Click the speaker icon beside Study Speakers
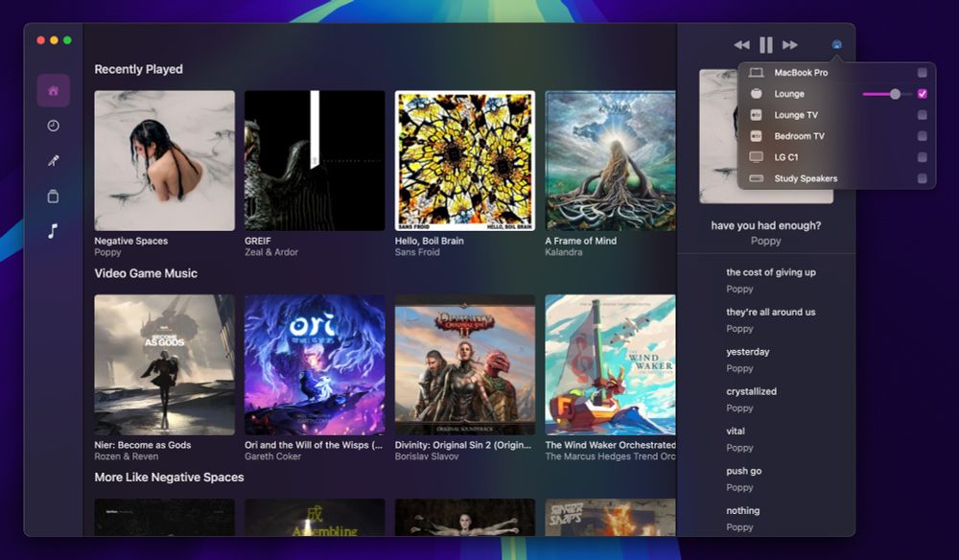The image size is (959, 560). 756,178
